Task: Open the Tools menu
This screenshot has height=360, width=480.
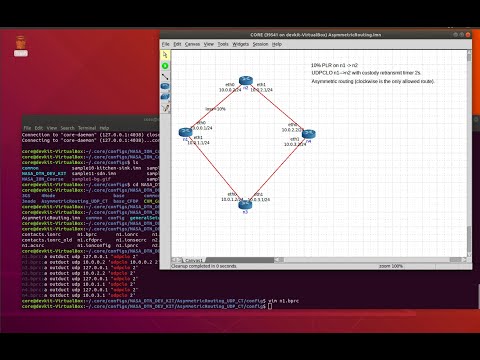Action: (x=223, y=44)
